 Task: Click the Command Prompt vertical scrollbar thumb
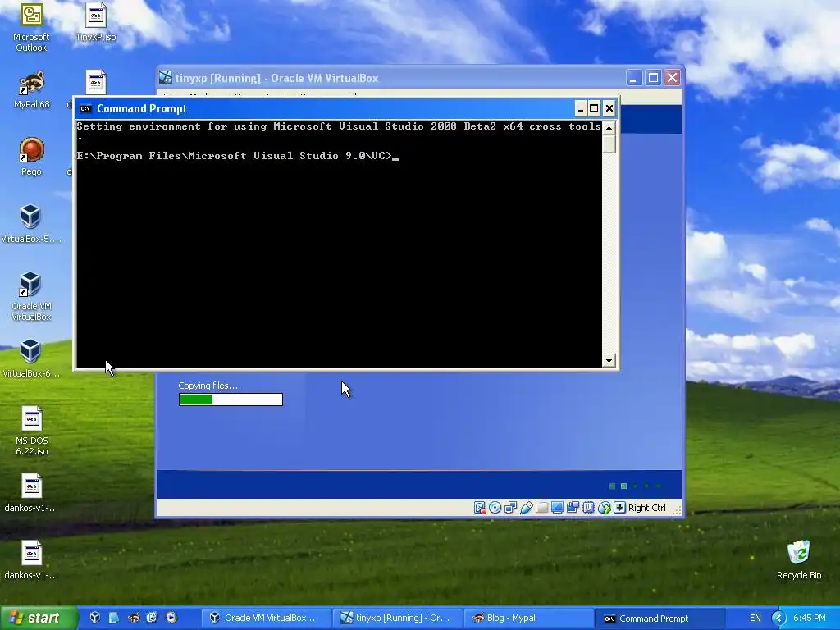609,144
